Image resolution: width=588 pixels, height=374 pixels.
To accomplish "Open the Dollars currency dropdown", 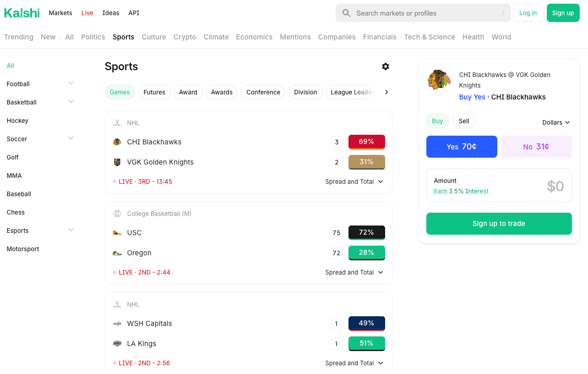I will pos(556,122).
